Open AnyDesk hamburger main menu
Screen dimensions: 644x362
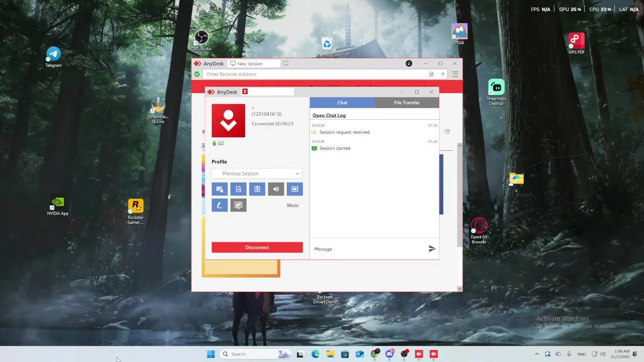click(x=455, y=74)
